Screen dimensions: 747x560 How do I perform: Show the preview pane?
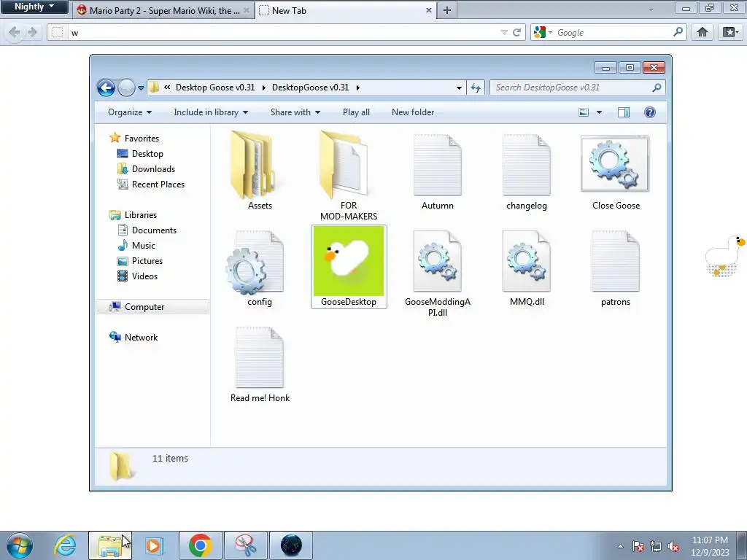click(624, 112)
